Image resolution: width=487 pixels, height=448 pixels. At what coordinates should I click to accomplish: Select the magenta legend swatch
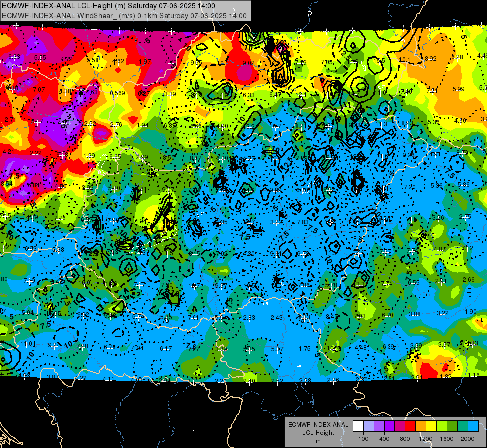coord(400,426)
